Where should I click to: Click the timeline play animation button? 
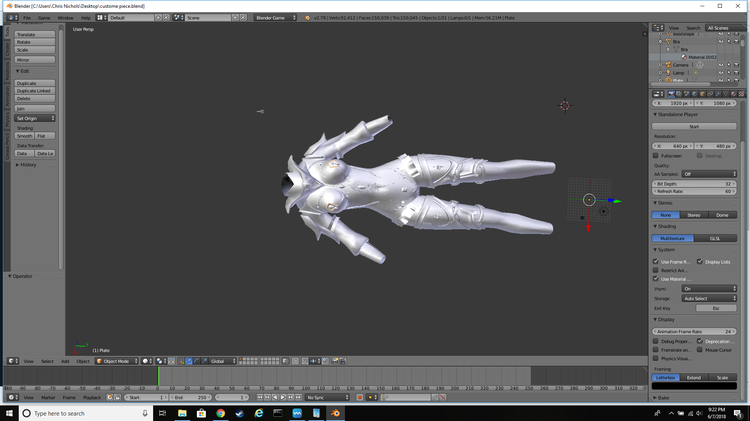283,398
